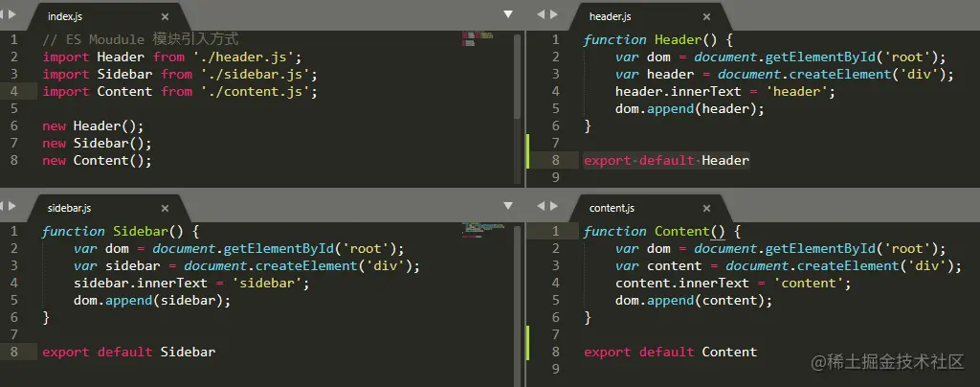980x387 pixels.
Task: Click "content.innerText = 'content'" line
Action: point(733,284)
